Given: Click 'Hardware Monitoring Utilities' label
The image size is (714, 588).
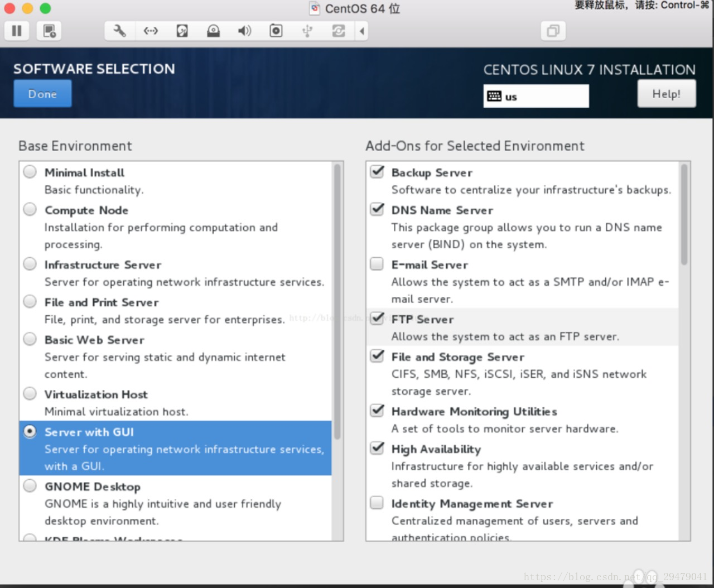Looking at the screenshot, I should pos(474,412).
